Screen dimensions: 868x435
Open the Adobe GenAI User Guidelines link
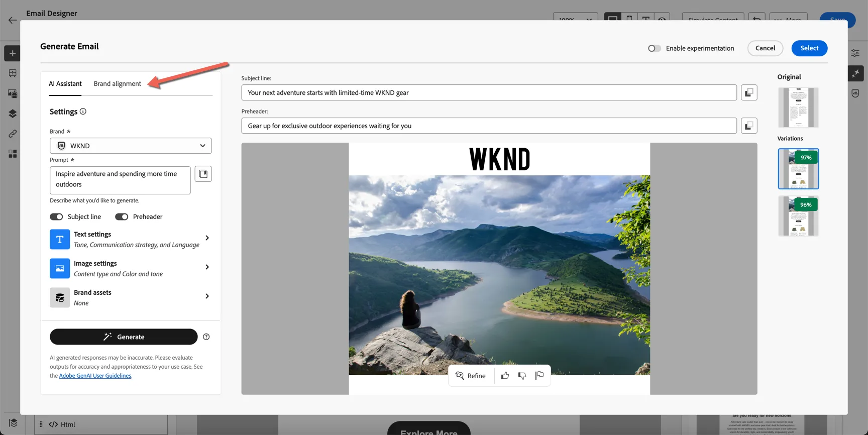95,376
